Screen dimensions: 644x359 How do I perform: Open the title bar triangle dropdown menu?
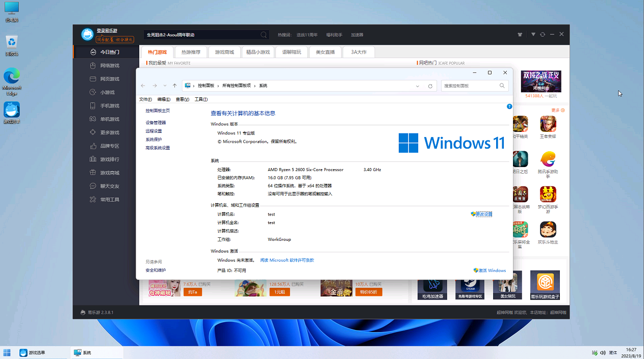point(533,35)
